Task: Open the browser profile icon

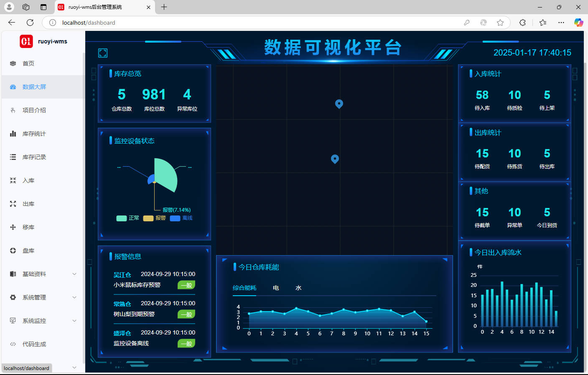Action: pyautogui.click(x=9, y=7)
